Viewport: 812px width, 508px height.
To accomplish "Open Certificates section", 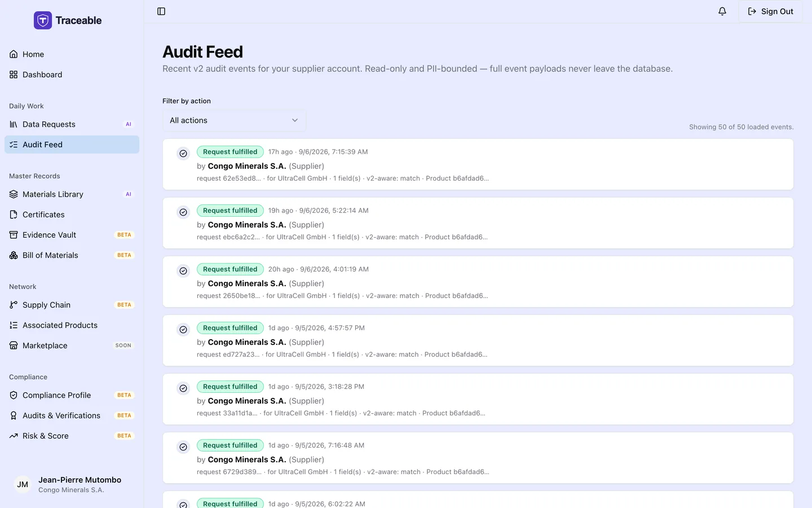I will click(72, 214).
